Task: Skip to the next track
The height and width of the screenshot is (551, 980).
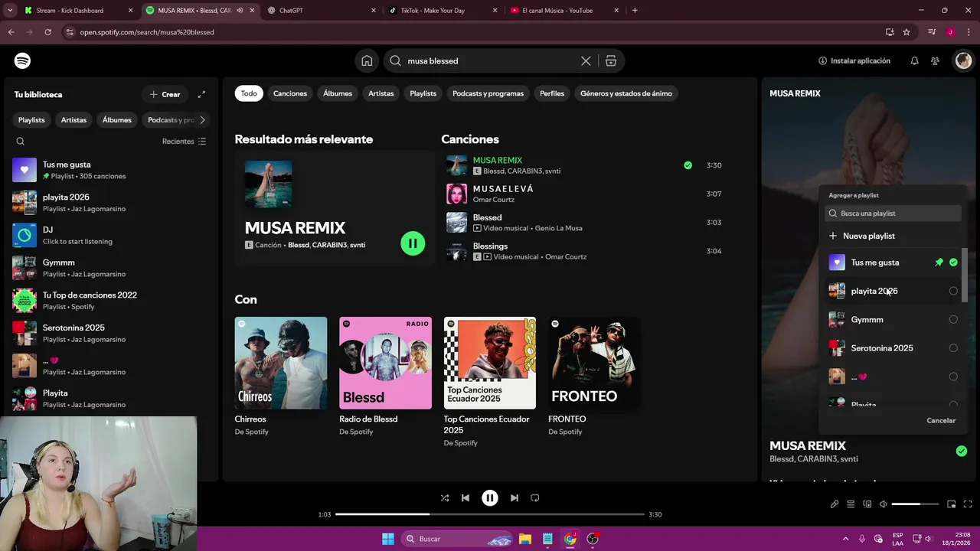Action: [514, 497]
